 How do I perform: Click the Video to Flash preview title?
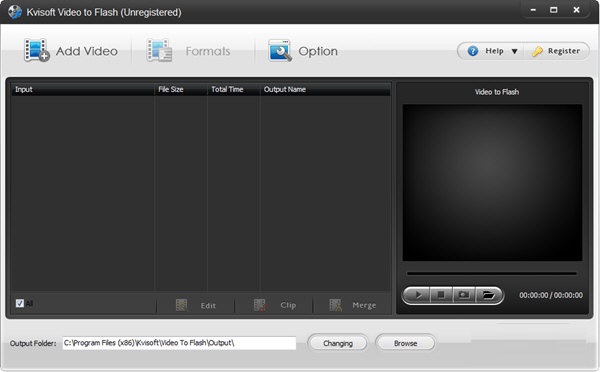(x=497, y=92)
